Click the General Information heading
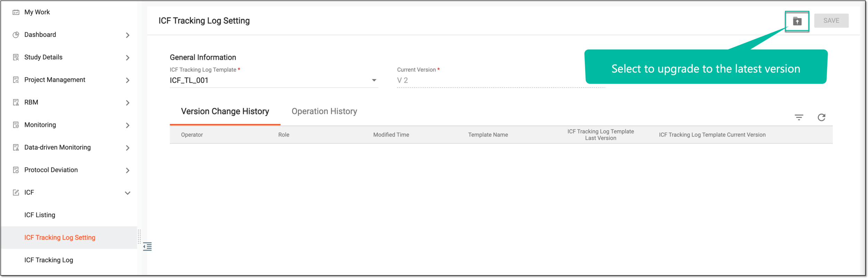 [203, 57]
